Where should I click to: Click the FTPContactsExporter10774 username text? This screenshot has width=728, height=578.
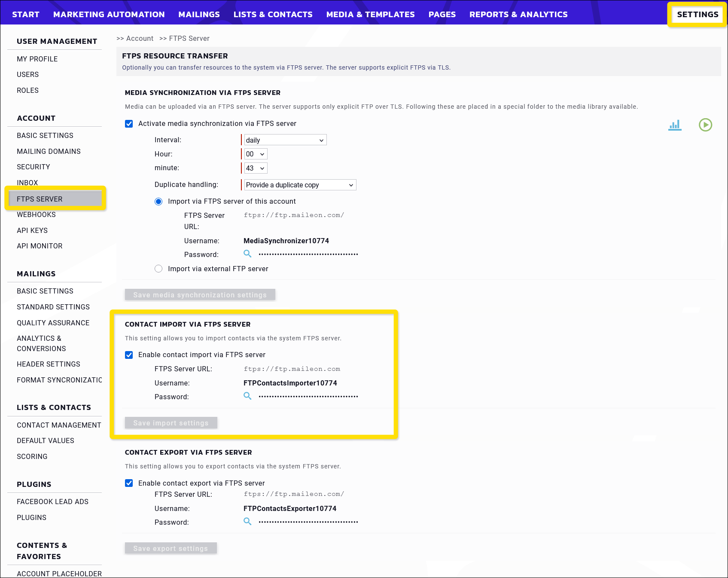[290, 508]
